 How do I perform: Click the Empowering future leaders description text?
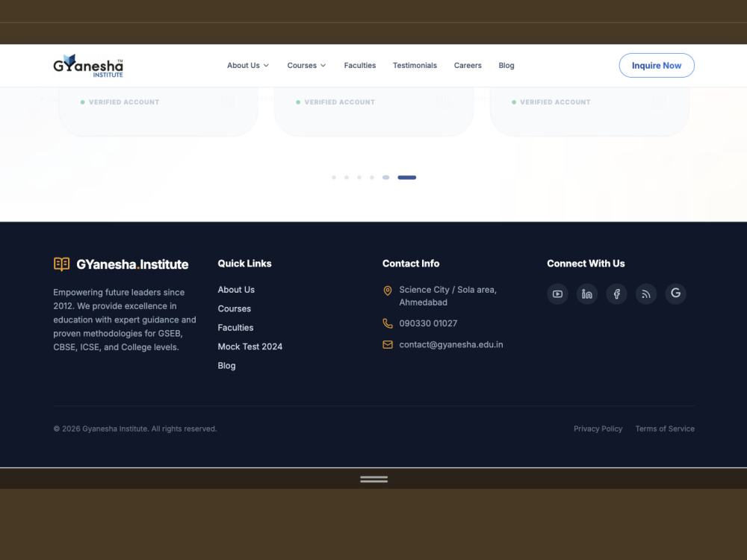[x=125, y=320]
